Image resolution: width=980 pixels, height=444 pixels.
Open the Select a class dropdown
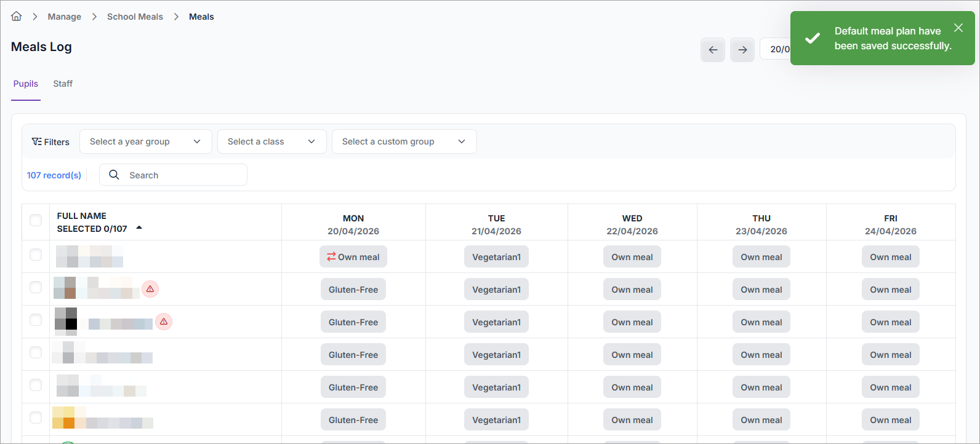click(271, 141)
